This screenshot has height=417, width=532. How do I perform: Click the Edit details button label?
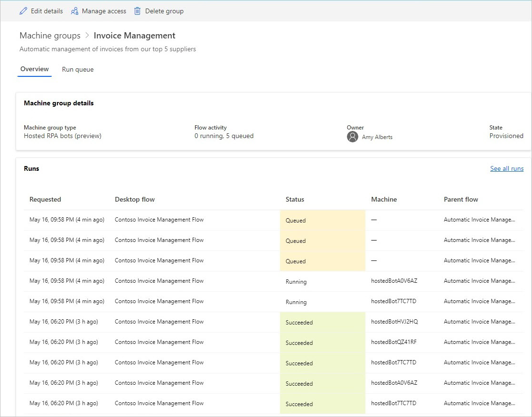coord(47,11)
